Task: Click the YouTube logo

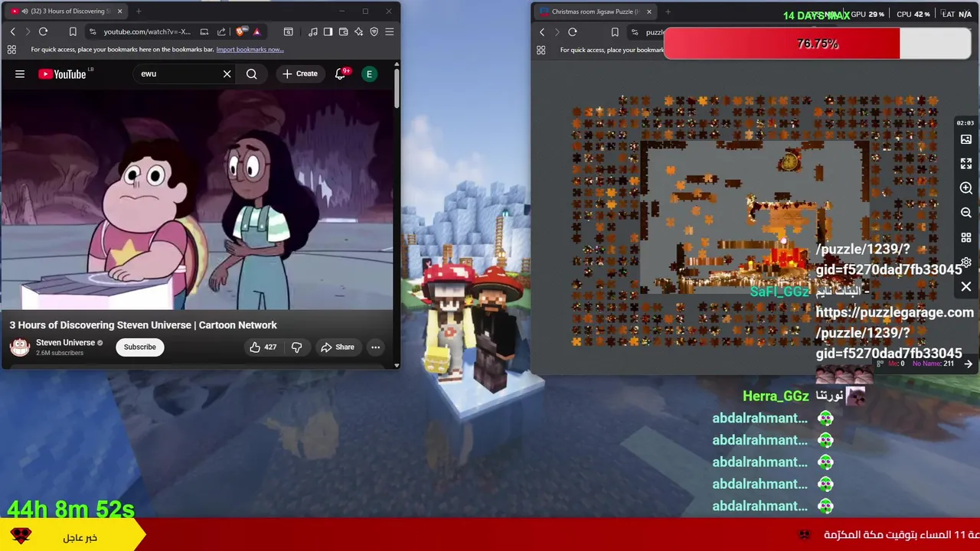Action: coord(61,74)
